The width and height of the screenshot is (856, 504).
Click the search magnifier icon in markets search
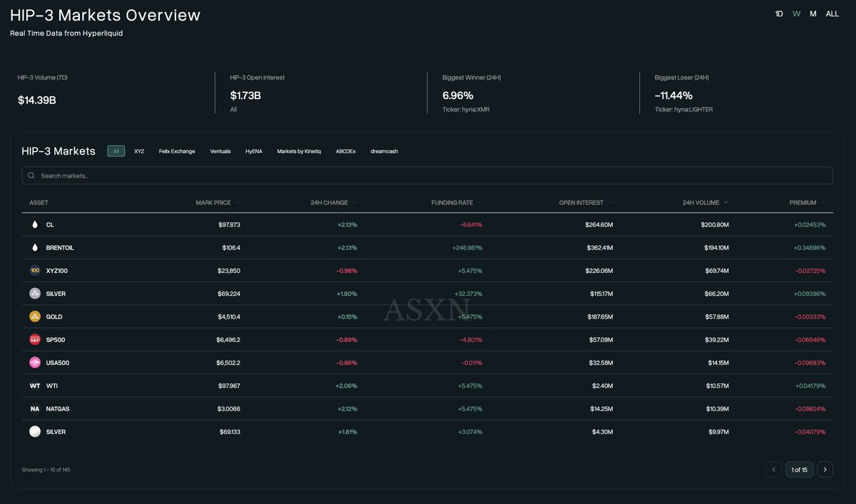click(x=31, y=175)
